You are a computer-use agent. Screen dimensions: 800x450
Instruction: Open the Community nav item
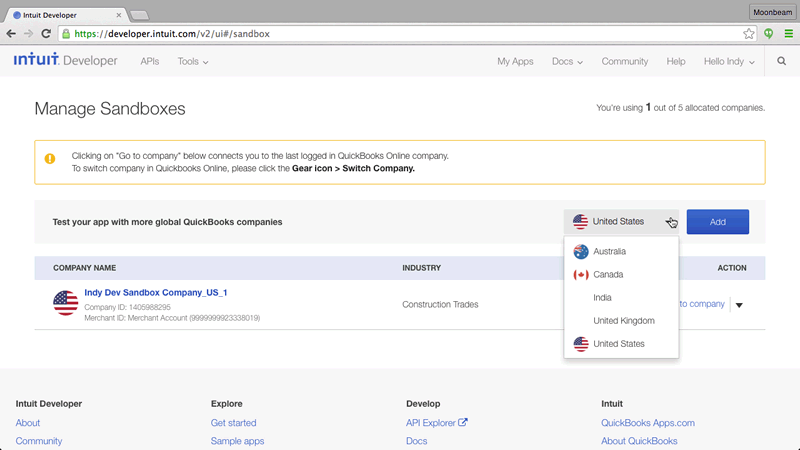coord(624,61)
